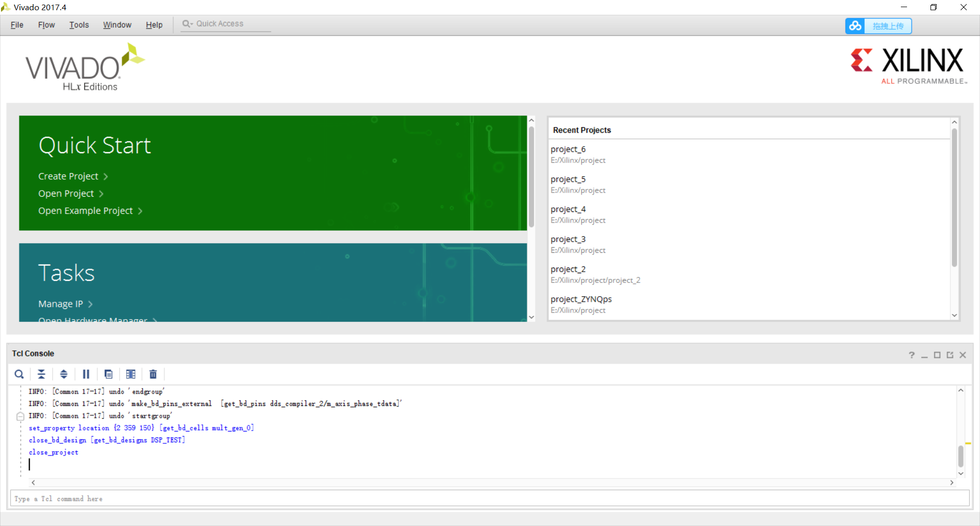Click the INFO undo 'endgroup' console line
980x526 pixels.
(96, 392)
